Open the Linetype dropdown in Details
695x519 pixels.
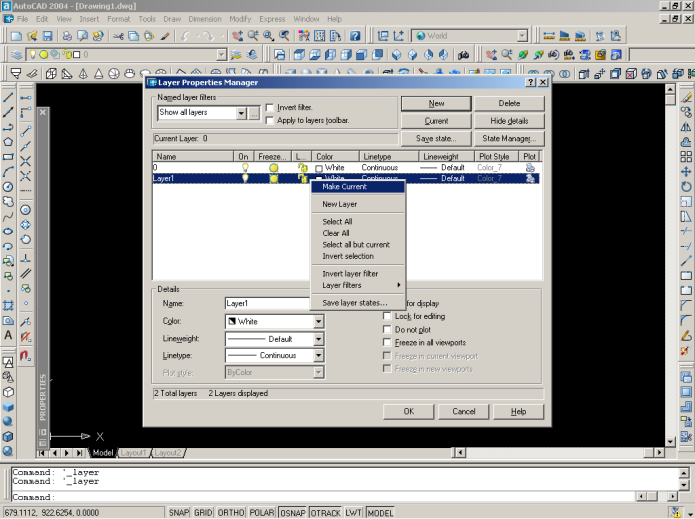[318, 355]
